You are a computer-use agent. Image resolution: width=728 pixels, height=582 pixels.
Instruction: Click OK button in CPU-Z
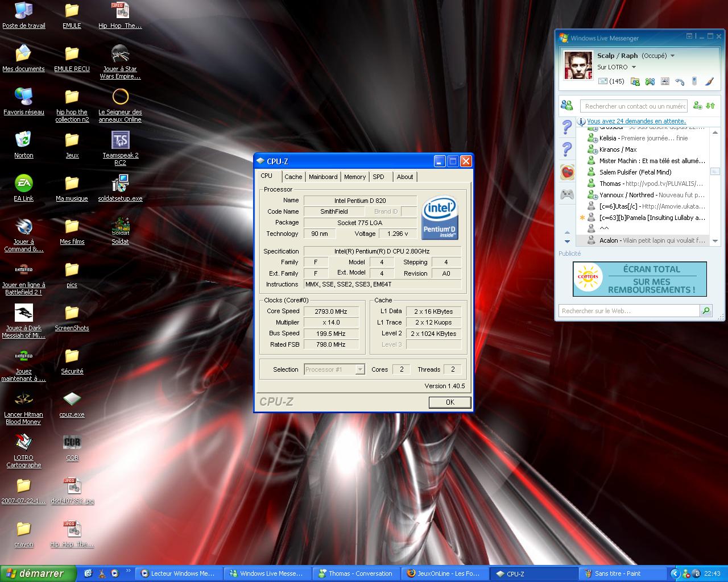click(450, 402)
